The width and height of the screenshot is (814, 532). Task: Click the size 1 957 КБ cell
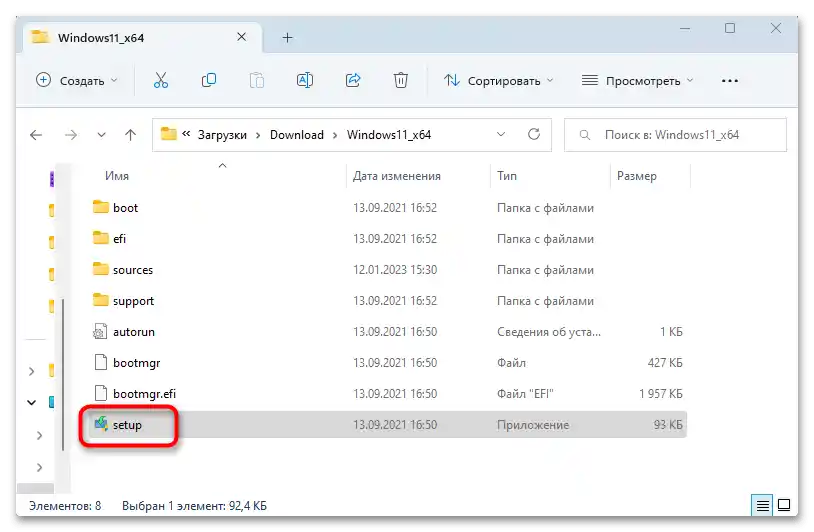click(x=660, y=394)
